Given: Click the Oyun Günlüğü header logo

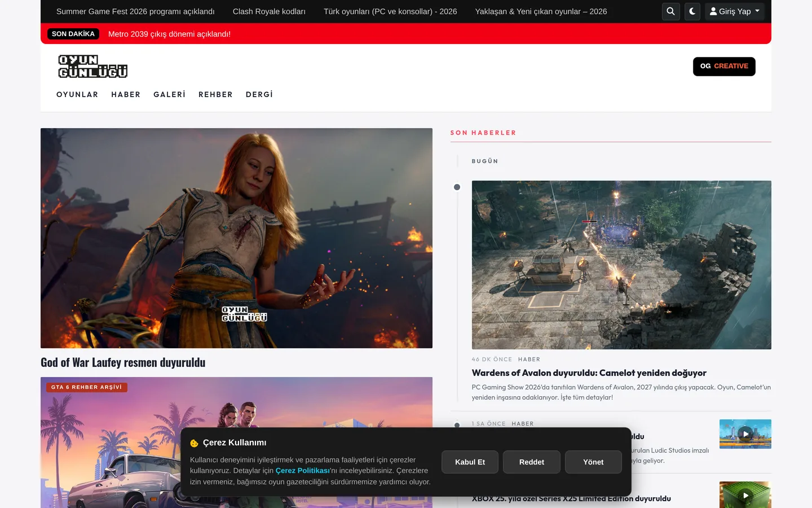Looking at the screenshot, I should [93, 67].
